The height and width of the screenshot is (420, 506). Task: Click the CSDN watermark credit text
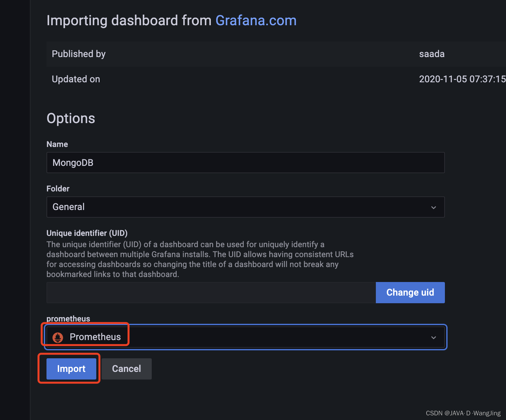(x=463, y=413)
